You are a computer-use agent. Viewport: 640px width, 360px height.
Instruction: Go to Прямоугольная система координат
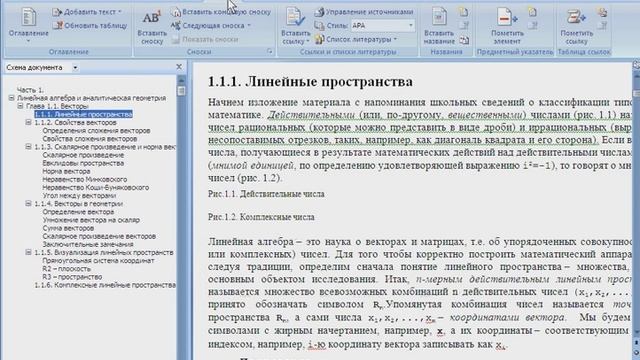pyautogui.click(x=98, y=260)
